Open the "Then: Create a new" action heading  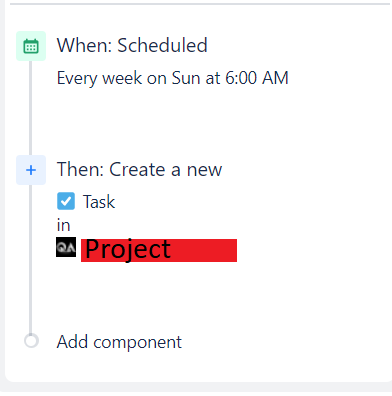tap(139, 169)
